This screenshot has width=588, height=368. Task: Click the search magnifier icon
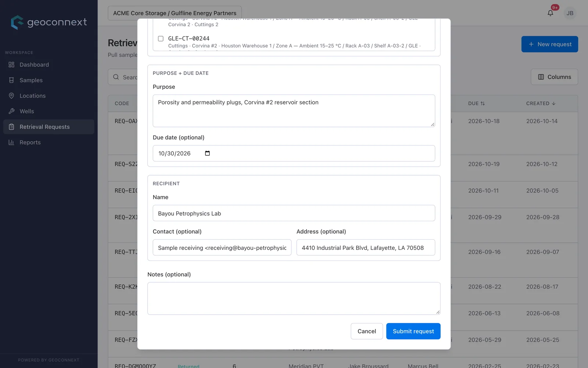coord(116,77)
